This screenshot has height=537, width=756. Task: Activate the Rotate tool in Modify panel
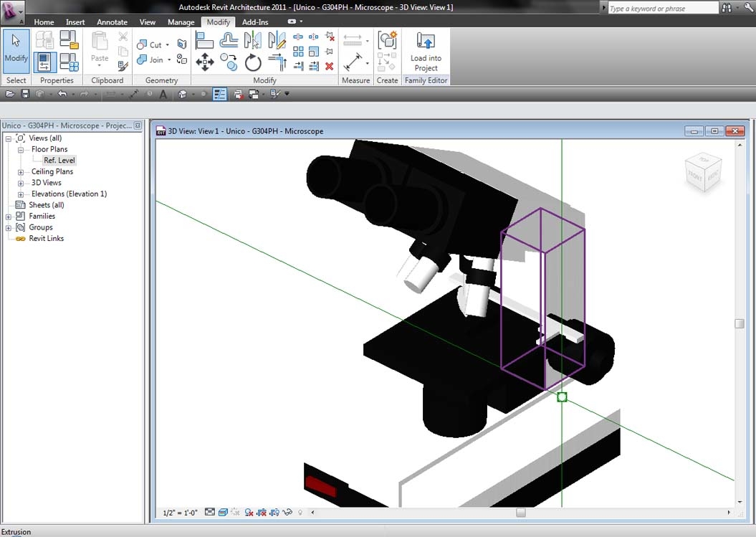[252, 63]
